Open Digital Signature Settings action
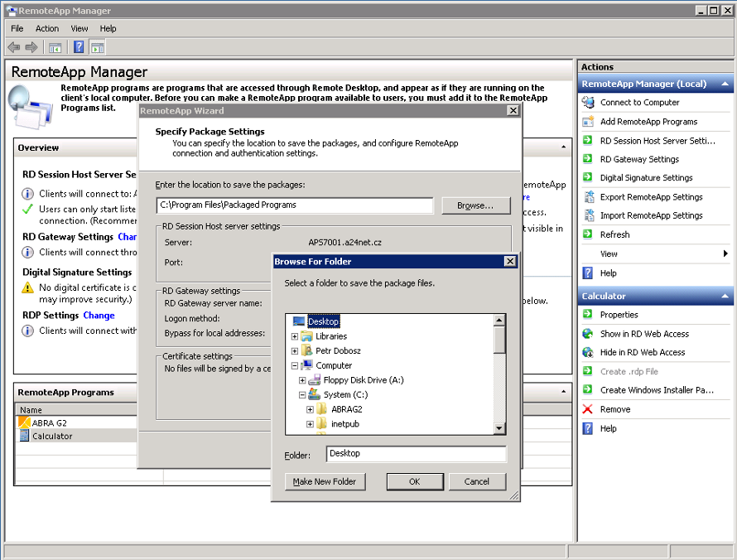The image size is (737, 560). [x=646, y=178]
